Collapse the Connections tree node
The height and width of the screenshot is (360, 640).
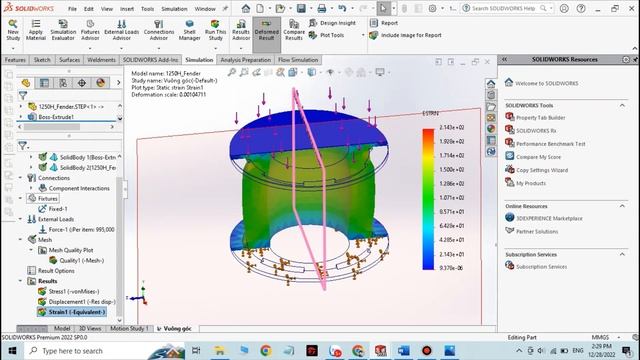[x=20, y=178]
